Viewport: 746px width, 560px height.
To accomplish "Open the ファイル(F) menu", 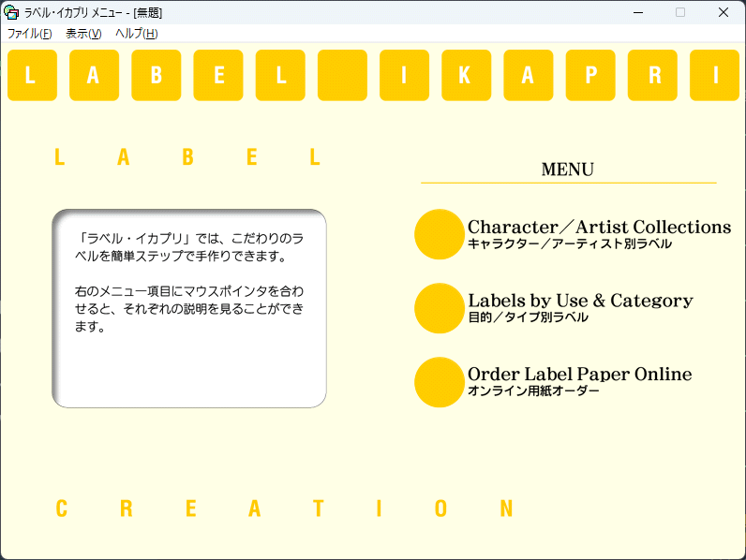I will pyautogui.click(x=29, y=34).
